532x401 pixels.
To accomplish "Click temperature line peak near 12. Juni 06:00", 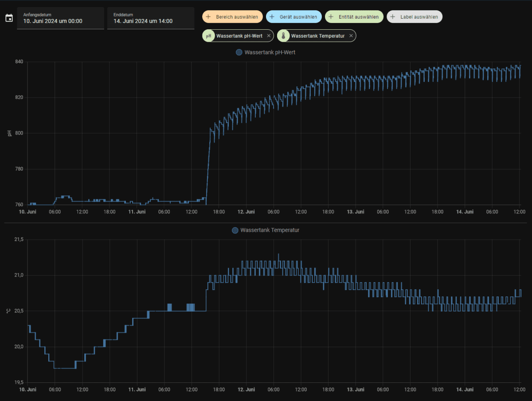I will [x=278, y=255].
